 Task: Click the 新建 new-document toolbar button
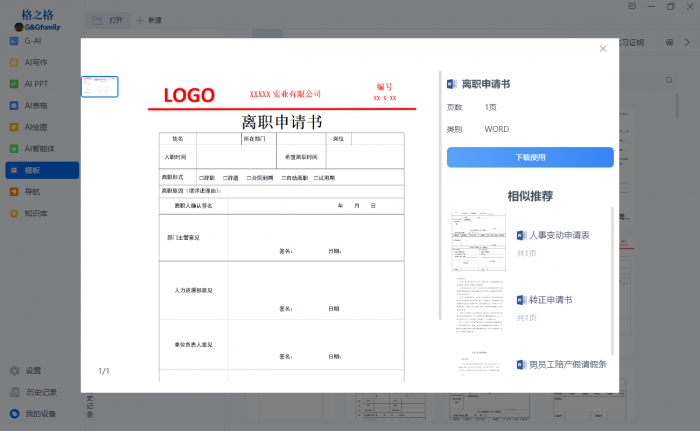point(148,19)
